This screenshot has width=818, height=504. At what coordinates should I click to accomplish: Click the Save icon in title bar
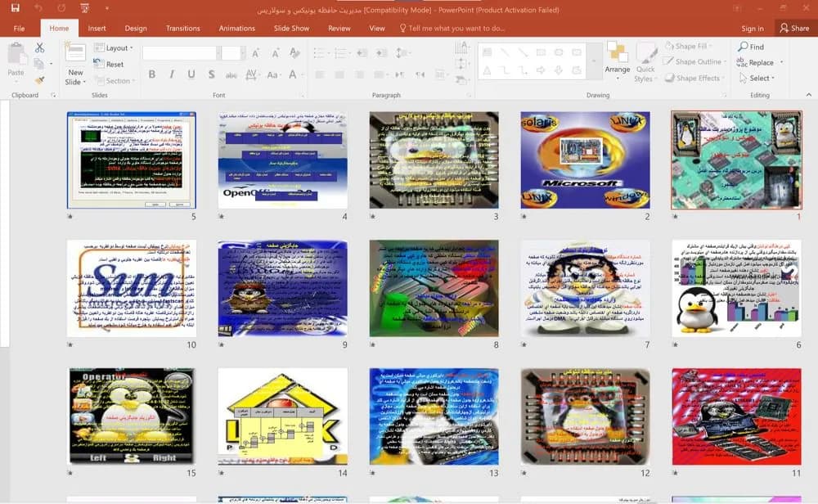click(15, 8)
